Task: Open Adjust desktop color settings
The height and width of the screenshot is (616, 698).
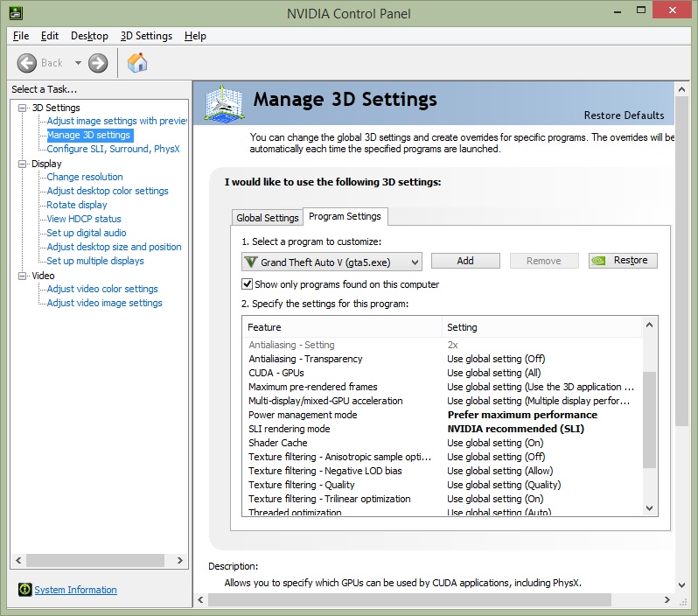Action: pos(108,191)
